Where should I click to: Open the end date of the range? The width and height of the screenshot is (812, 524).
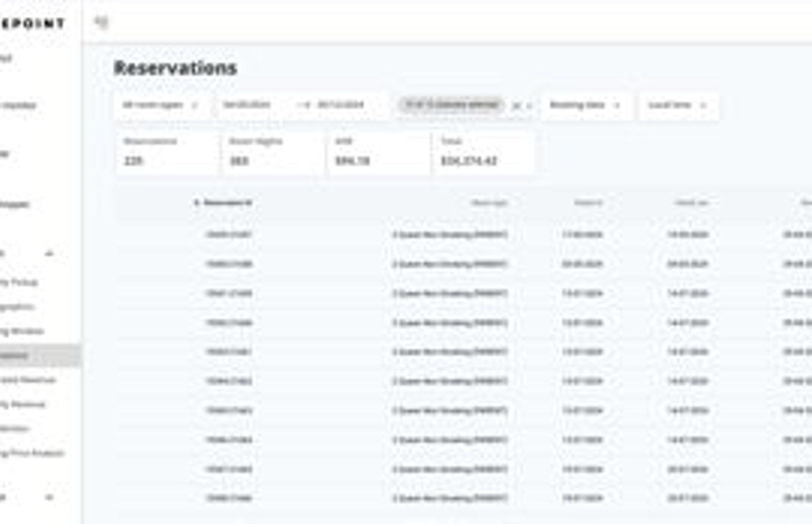341,105
